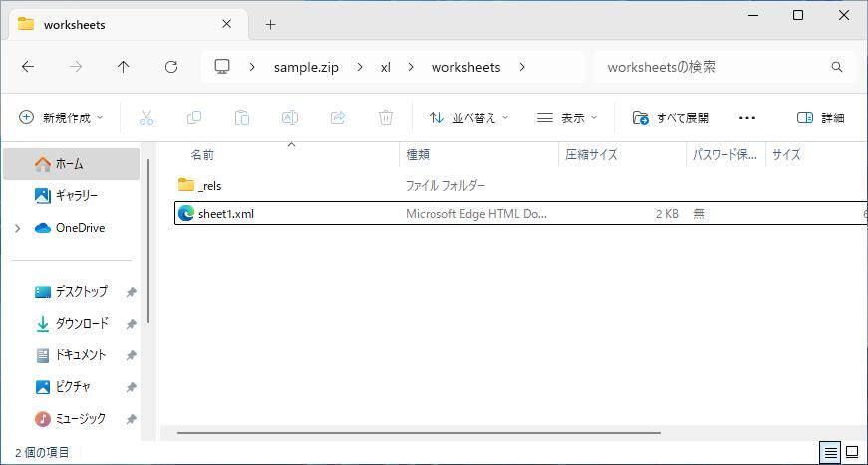This screenshot has height=465, width=868.
Task: Unpin ダウンロード using its pin icon
Action: point(131,324)
